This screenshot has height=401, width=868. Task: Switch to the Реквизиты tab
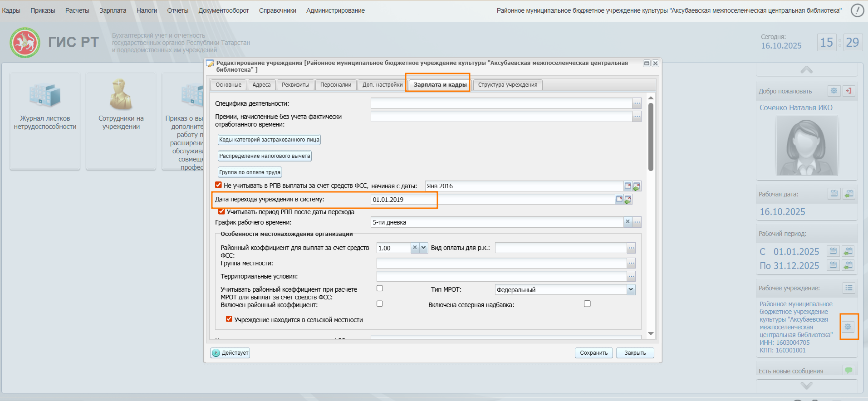coord(295,85)
